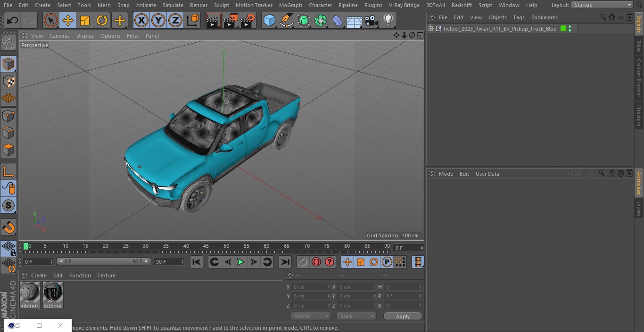The width and height of the screenshot is (644, 332).
Task: Toggle green layer square of helper object
Action: pos(563,29)
